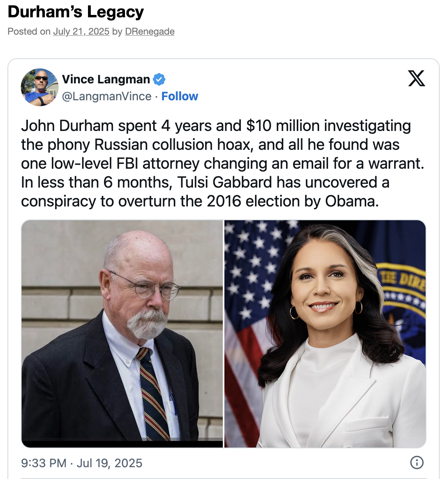Click the Durham's Legacy post title
Image resolution: width=448 pixels, height=479 pixels.
click(x=76, y=12)
